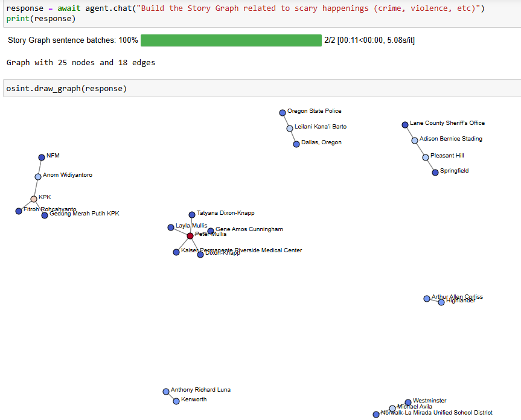521x420 pixels.
Task: Click the Michael Avila node
Action: (392, 409)
